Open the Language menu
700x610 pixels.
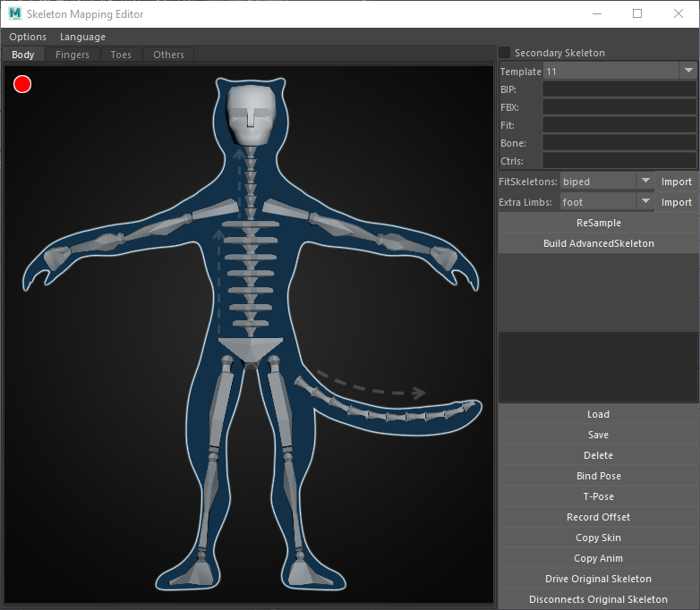click(x=82, y=37)
